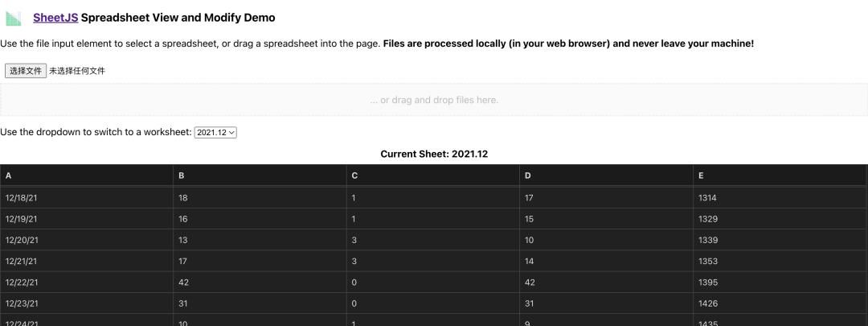Click the cell containing date 12/20/21
The width and height of the screenshot is (868, 326).
(x=87, y=240)
